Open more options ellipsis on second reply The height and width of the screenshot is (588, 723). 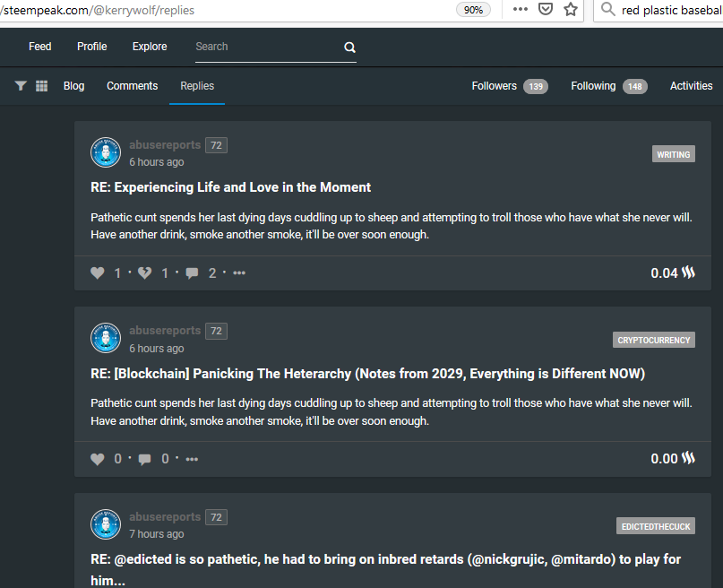[x=192, y=459]
